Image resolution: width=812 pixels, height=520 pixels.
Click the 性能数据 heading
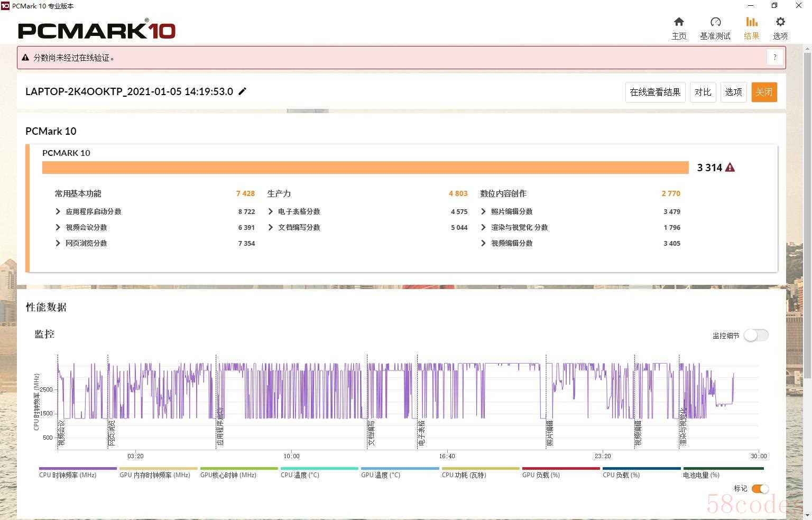46,307
